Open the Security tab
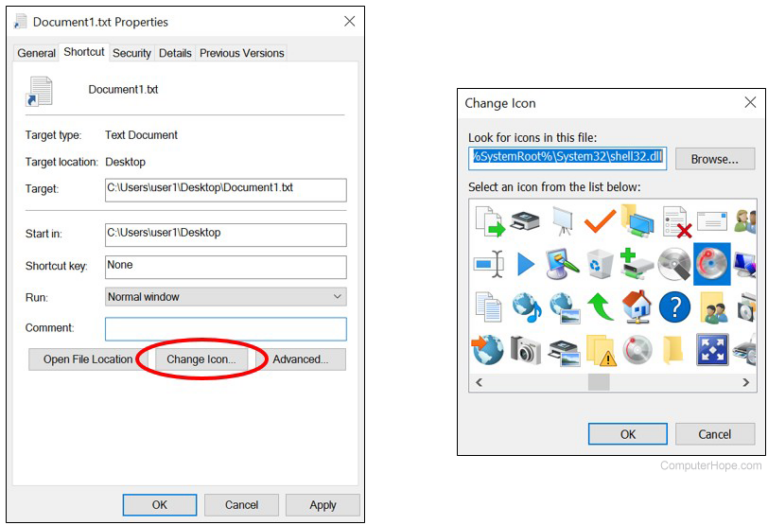Screen dimensions: 768x525 click(132, 53)
